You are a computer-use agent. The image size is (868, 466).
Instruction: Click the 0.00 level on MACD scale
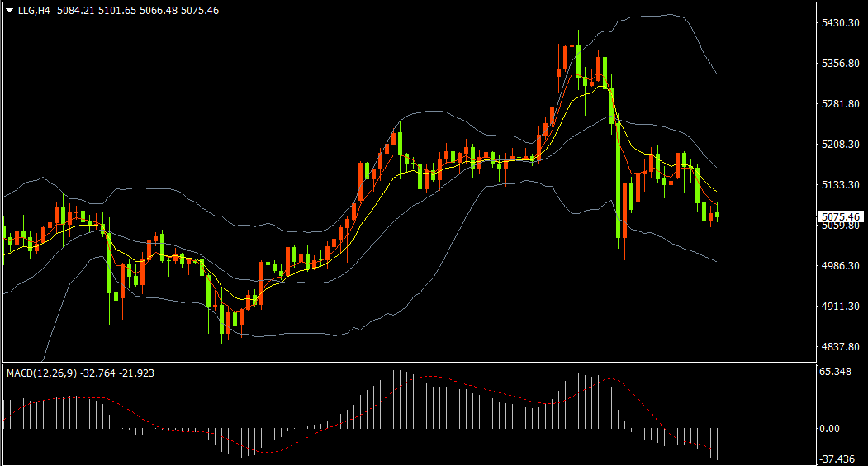click(x=828, y=429)
